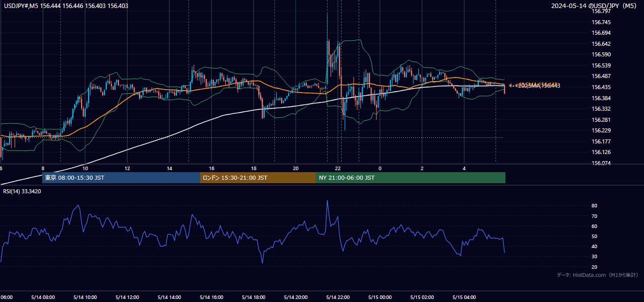The width and height of the screenshot is (644, 302).
Task: Click price scale value 156.384
Action: tap(600, 98)
